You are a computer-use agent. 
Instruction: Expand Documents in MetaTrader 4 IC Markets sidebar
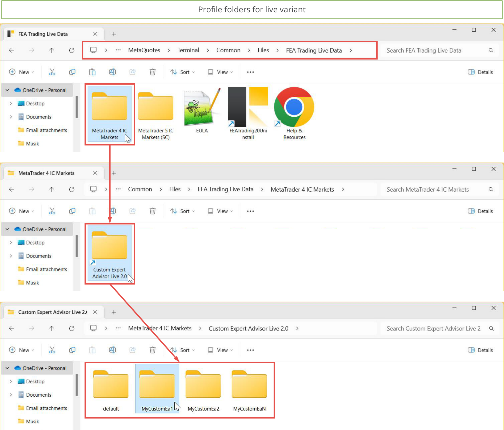point(11,256)
